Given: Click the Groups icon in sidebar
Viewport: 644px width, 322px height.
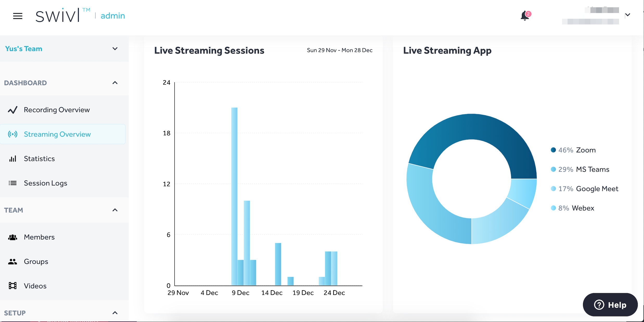Looking at the screenshot, I should tap(12, 262).
